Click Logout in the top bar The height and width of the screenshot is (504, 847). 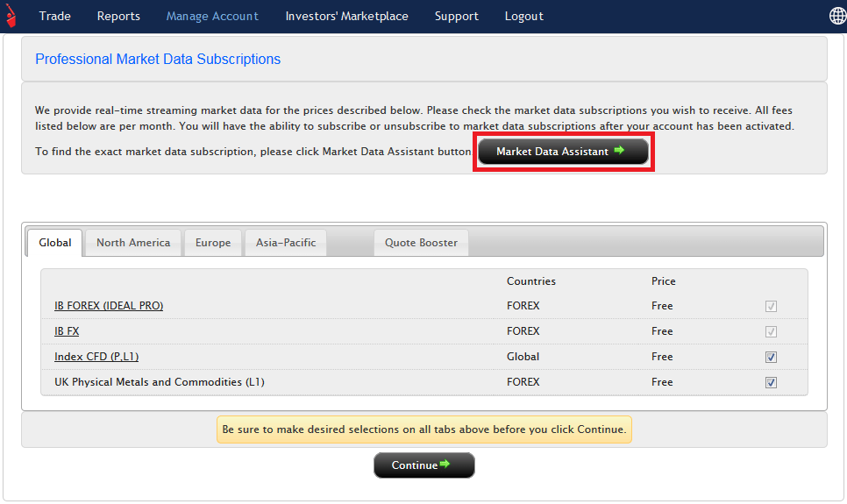click(524, 16)
